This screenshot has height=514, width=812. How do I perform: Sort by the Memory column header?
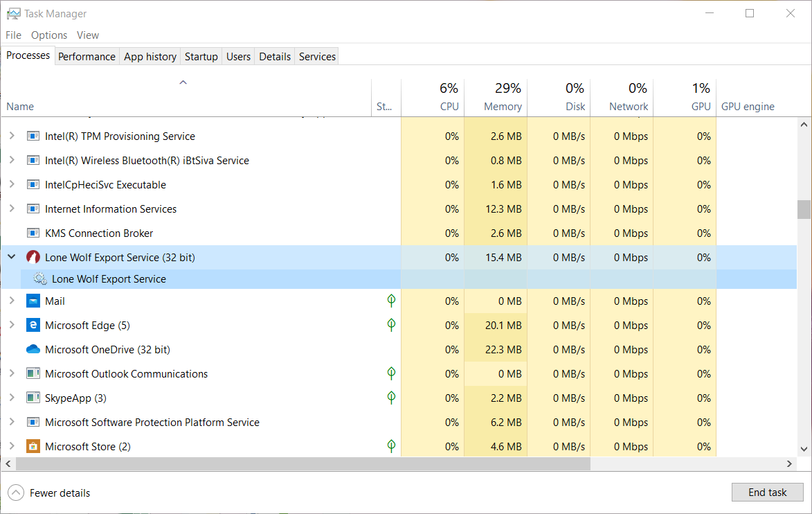pyautogui.click(x=496, y=98)
